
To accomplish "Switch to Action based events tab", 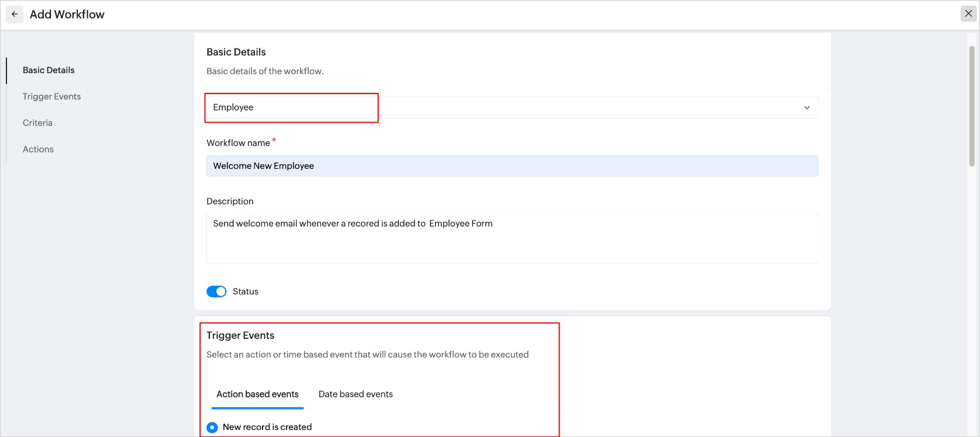I will click(x=257, y=394).
